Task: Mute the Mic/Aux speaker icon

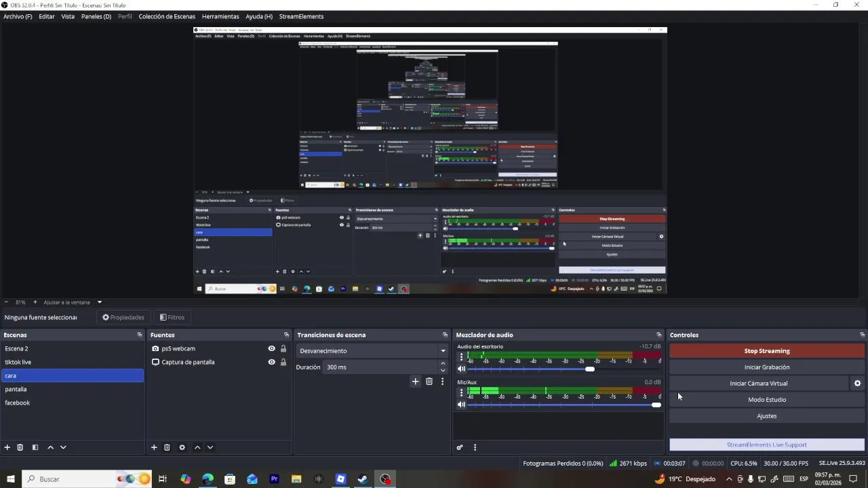Action: 462,405
